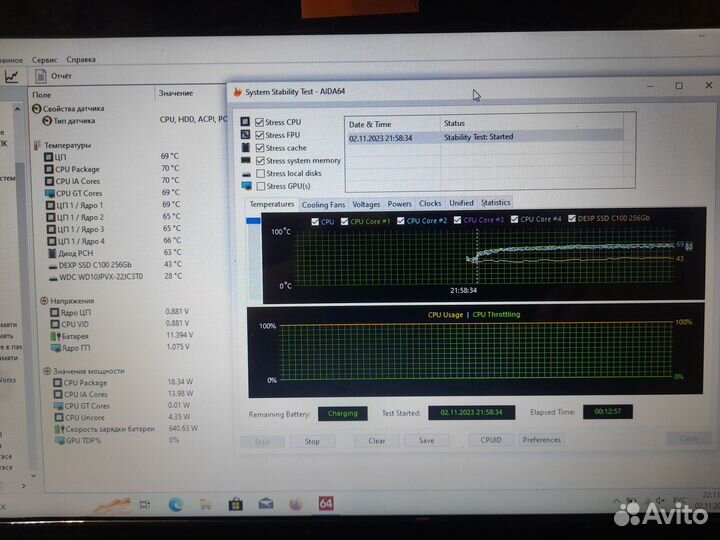720x540 pixels.
Task: Toggle the CPU graph legend checkbox
Action: pyautogui.click(x=315, y=222)
